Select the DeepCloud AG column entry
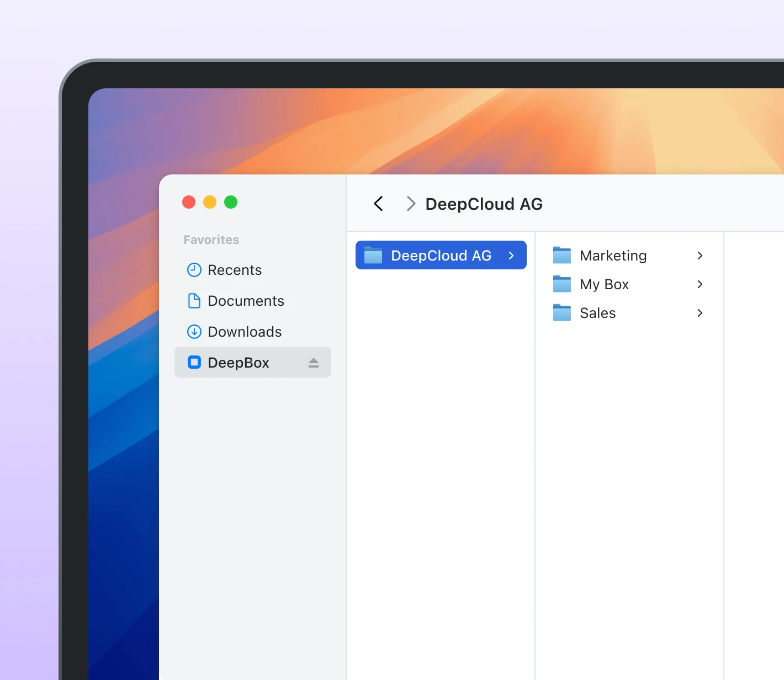The height and width of the screenshot is (680, 784). point(441,255)
